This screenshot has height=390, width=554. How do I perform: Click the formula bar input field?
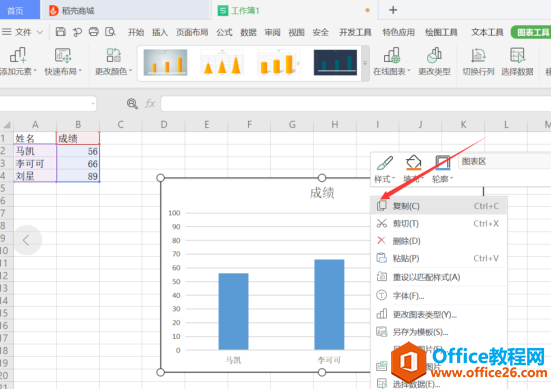355,104
